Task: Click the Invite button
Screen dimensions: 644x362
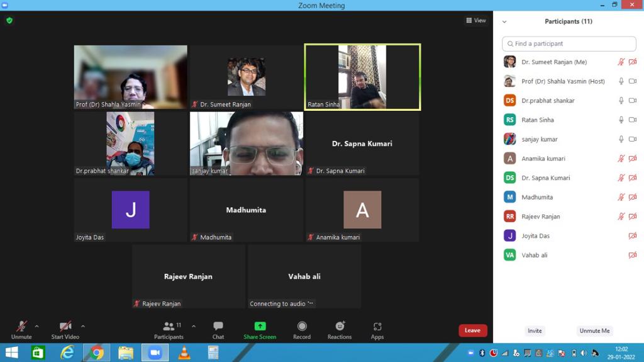Action: (x=535, y=331)
